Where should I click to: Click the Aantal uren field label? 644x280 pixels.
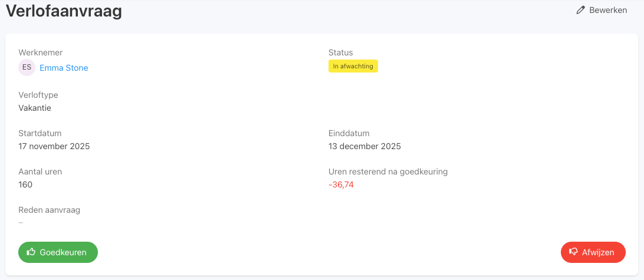coord(40,172)
